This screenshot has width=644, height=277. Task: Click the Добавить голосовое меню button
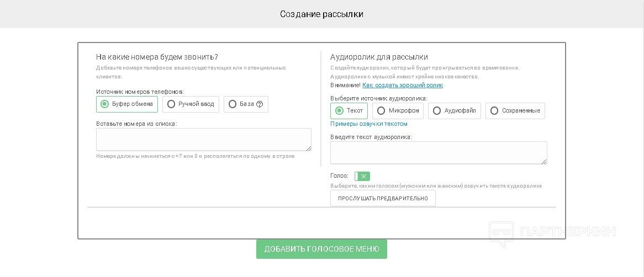(x=321, y=249)
